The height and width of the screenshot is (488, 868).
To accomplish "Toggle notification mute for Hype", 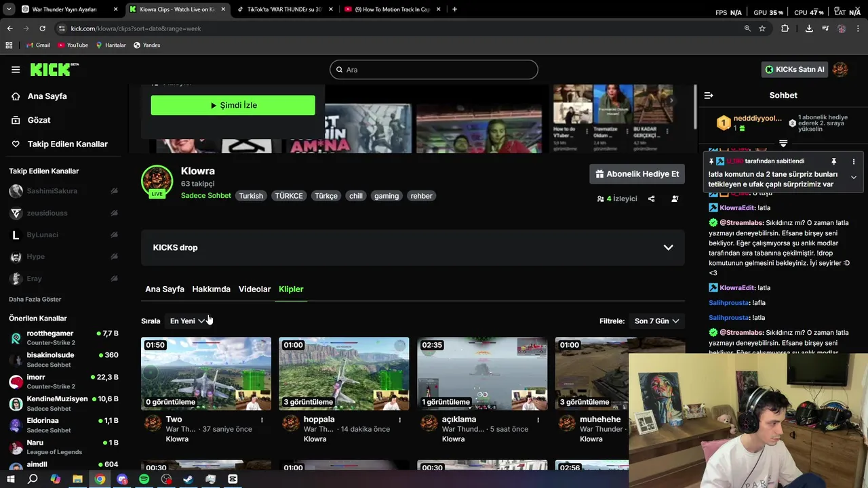I will point(114,257).
